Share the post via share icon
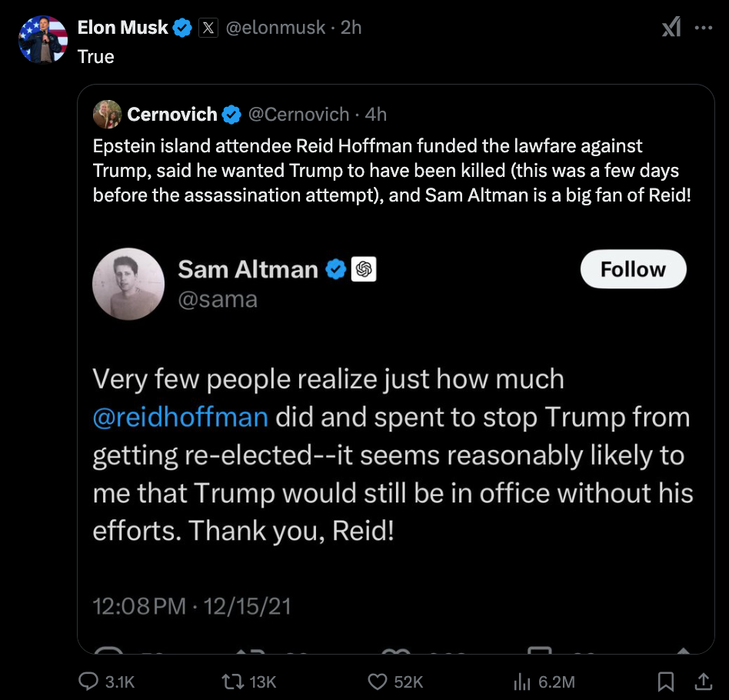Viewport: 729px width, 700px height. (x=703, y=682)
